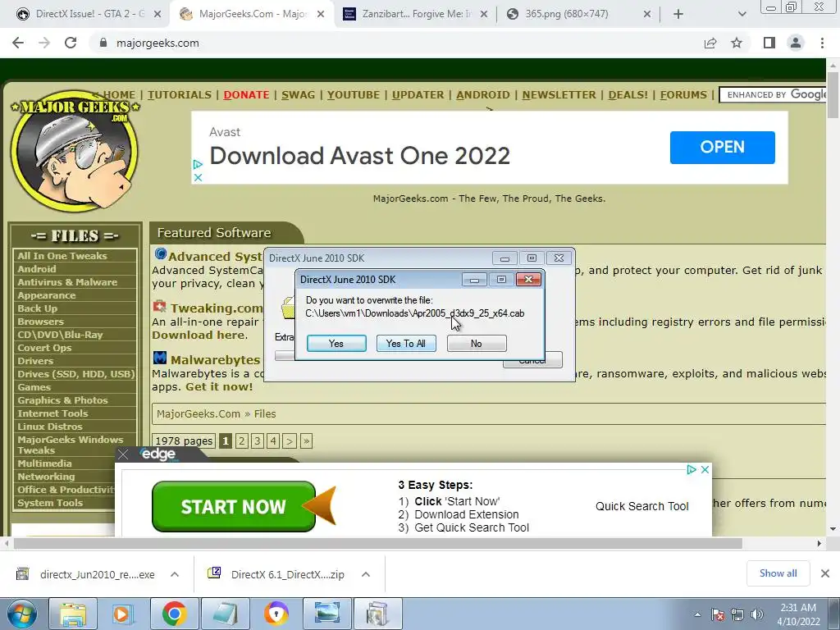This screenshot has height=630, width=840.
Task: Open Antivirus & Malware category
Action: pos(67,282)
